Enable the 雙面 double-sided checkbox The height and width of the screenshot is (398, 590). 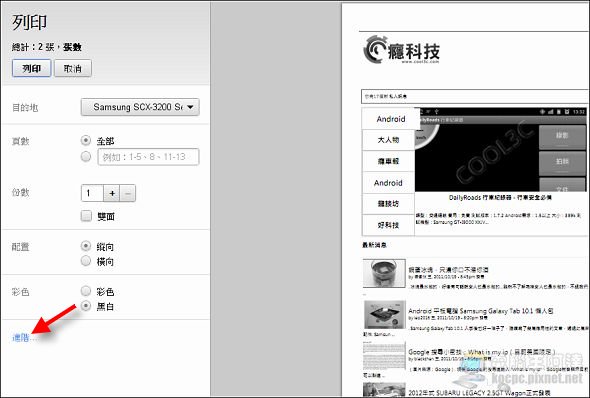[86, 216]
